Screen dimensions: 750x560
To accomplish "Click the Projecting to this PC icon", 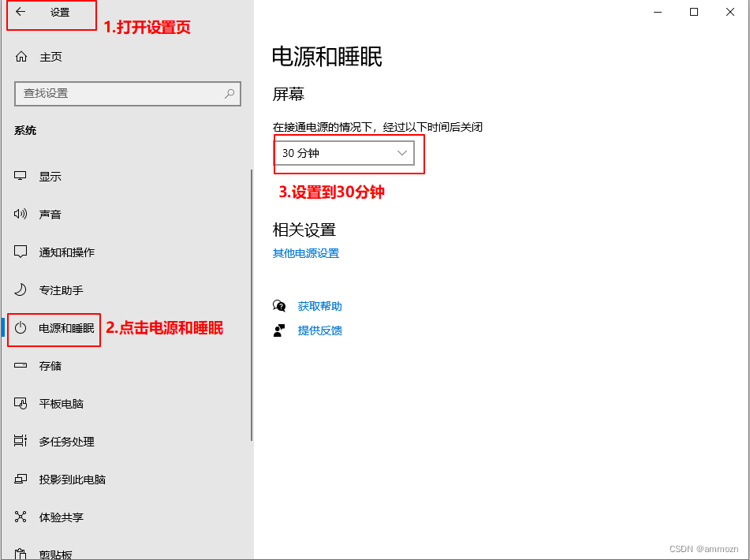I will coord(20,479).
